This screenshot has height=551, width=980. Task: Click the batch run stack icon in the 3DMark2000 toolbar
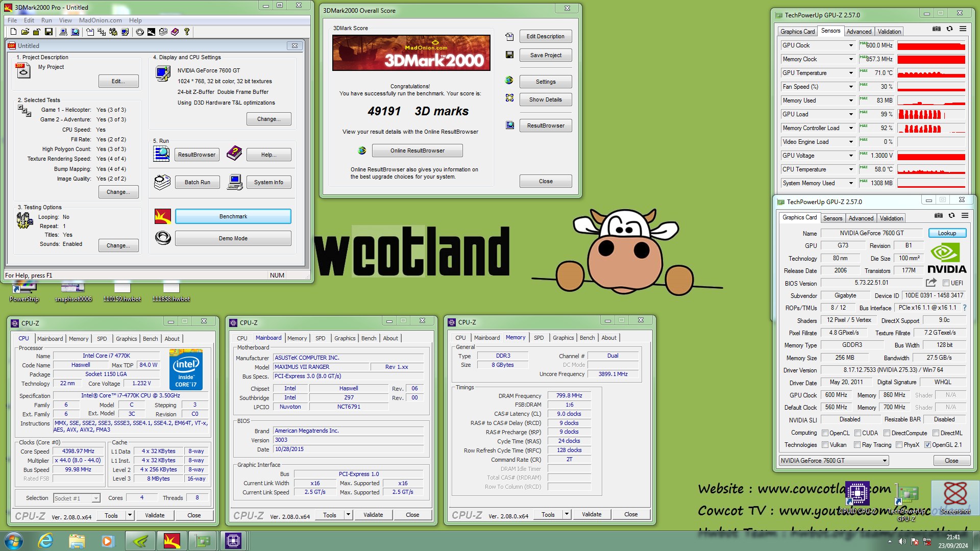click(163, 32)
